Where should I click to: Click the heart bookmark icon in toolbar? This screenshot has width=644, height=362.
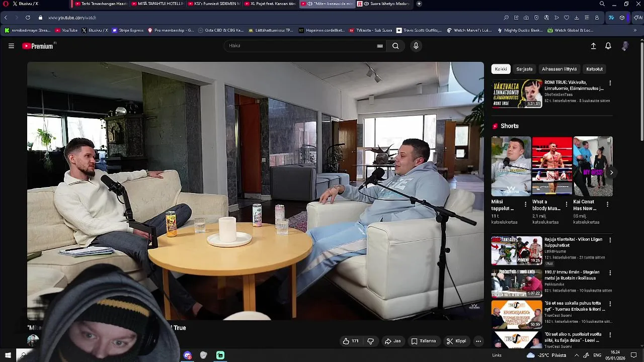pos(567,18)
